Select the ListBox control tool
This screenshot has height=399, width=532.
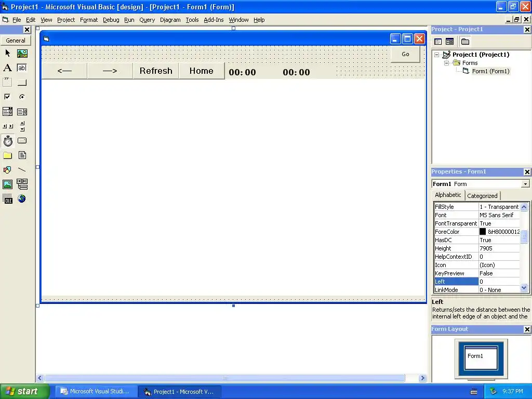pos(22,112)
